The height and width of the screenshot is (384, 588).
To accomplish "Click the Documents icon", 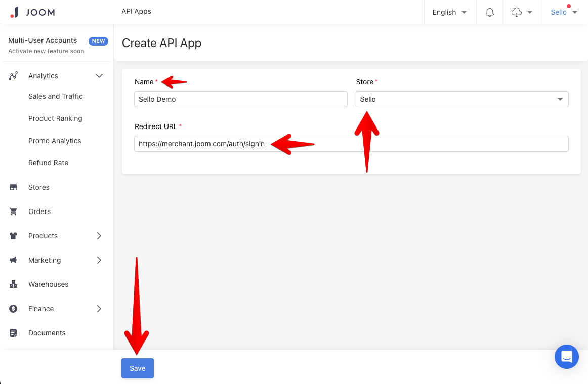I will [x=13, y=333].
